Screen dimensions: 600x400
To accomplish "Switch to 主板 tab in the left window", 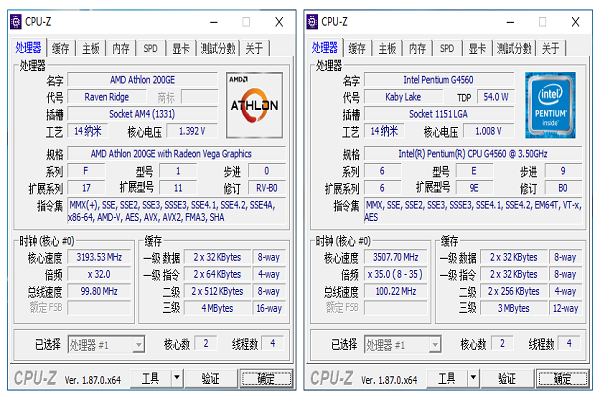I will tap(91, 48).
